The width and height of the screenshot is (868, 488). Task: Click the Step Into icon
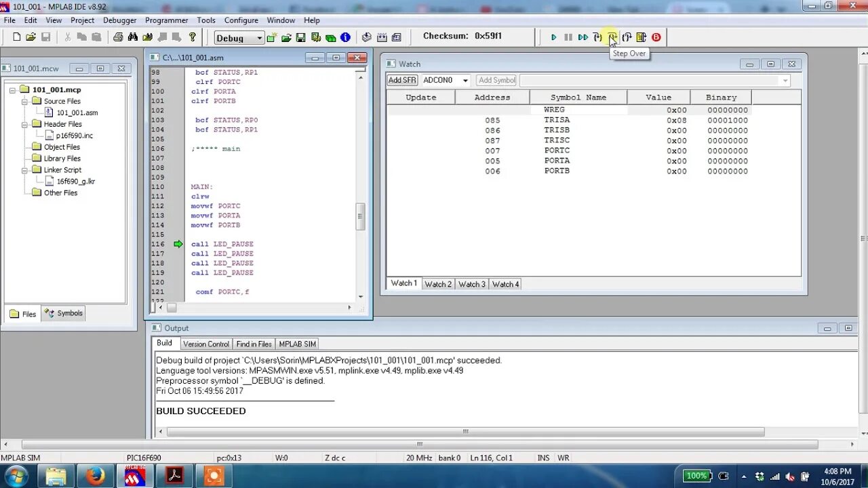[x=597, y=37]
